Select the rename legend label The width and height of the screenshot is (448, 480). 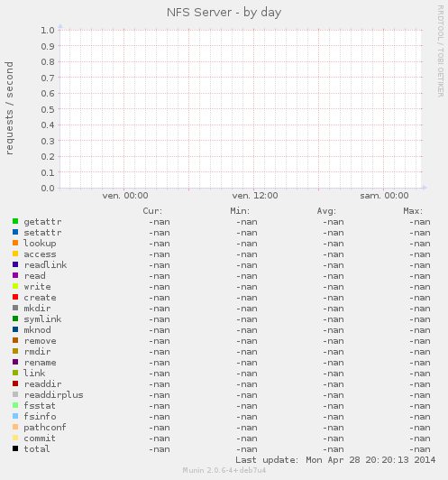coord(40,363)
